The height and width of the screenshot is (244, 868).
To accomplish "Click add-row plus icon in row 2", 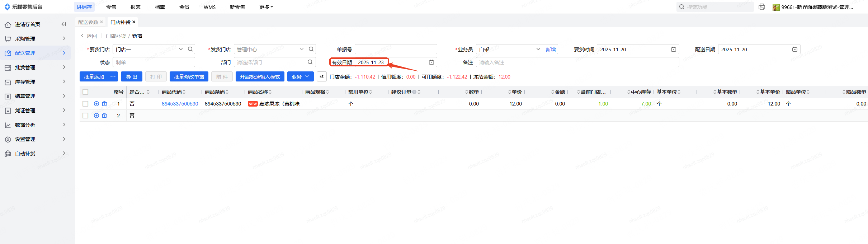I will tap(96, 116).
